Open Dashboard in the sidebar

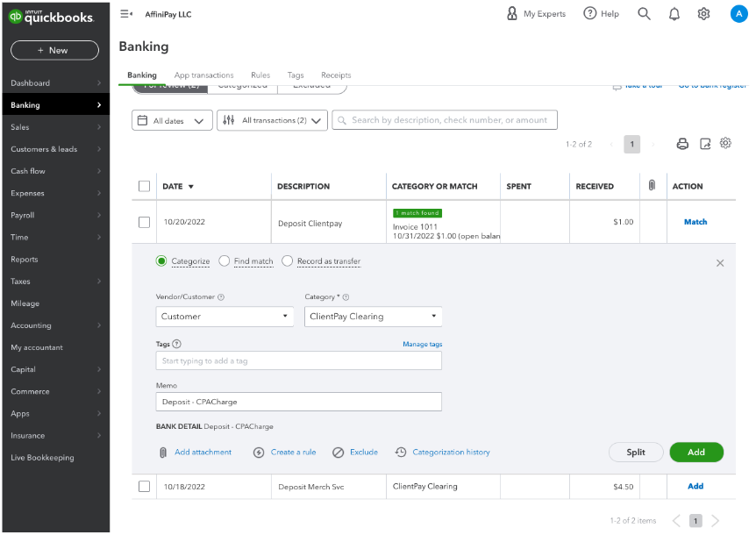click(x=55, y=83)
